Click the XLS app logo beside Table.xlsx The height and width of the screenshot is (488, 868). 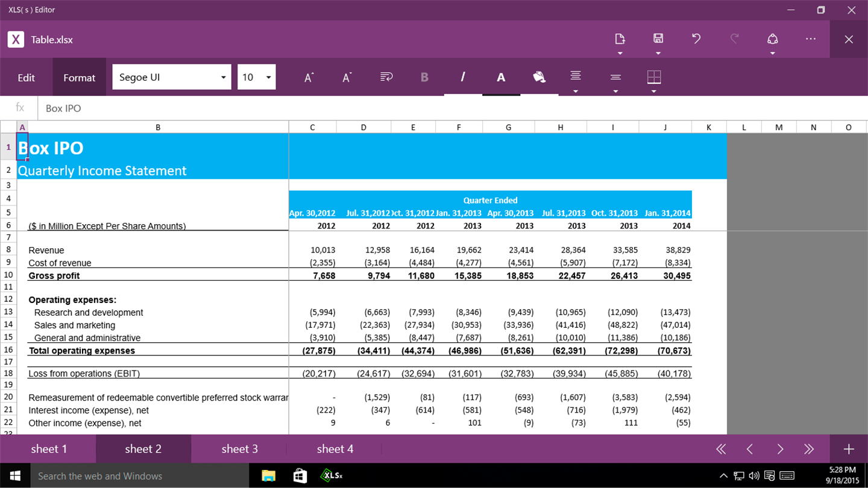pyautogui.click(x=16, y=40)
